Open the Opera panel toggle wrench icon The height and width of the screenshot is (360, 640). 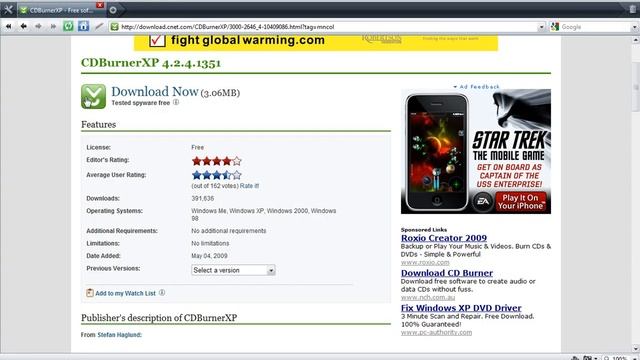pos(8,9)
